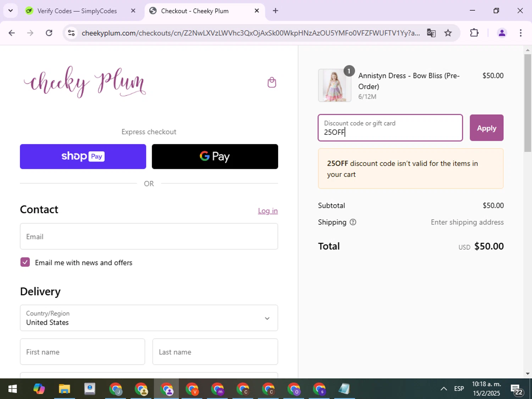Viewport: 532px width, 399px height.
Task: Click the browser back arrow
Action: tap(12, 33)
